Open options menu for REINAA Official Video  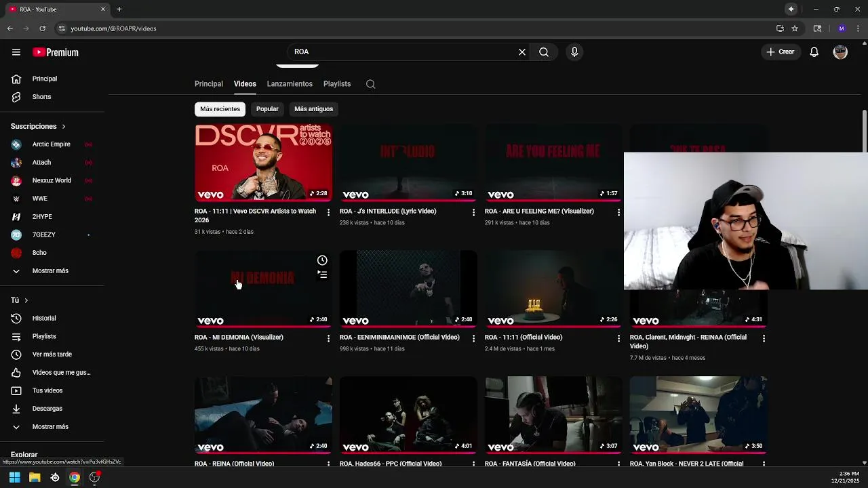[764, 338]
